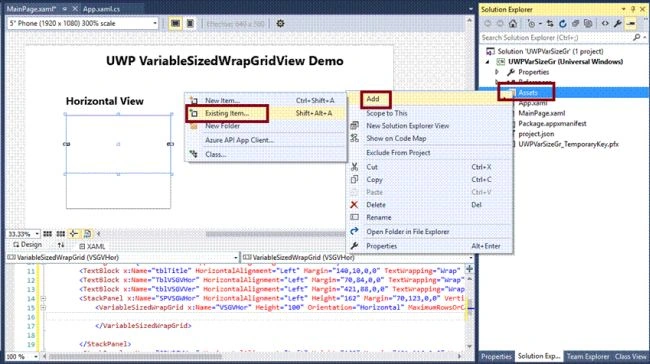Switch to the Design pane tab
This screenshot has width=650, height=364.
(27, 245)
